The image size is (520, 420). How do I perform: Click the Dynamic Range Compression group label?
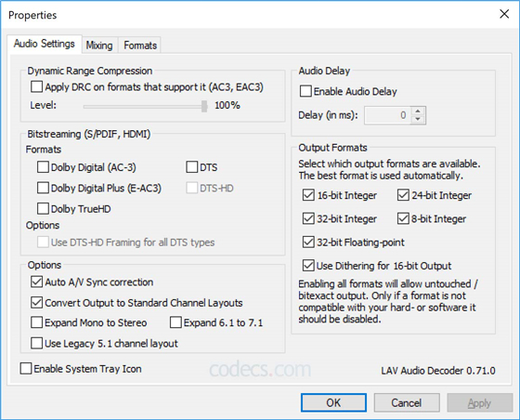(90, 71)
